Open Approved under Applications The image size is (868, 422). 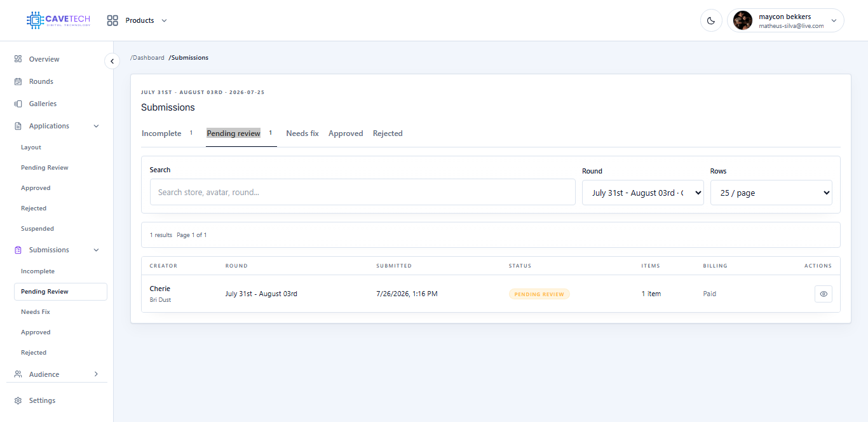[36, 188]
